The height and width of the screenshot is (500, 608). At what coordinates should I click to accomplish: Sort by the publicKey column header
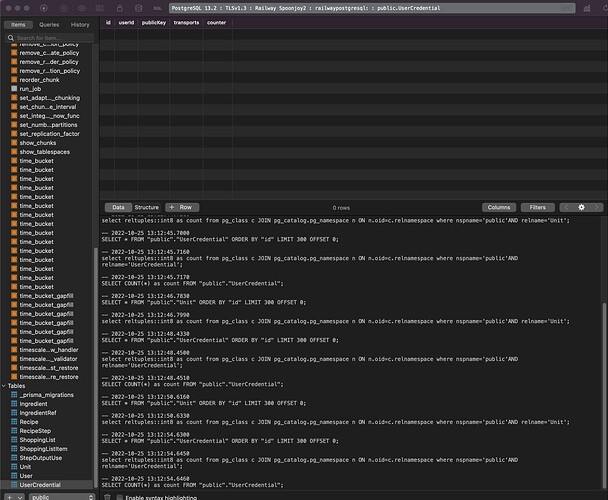pyautogui.click(x=154, y=22)
